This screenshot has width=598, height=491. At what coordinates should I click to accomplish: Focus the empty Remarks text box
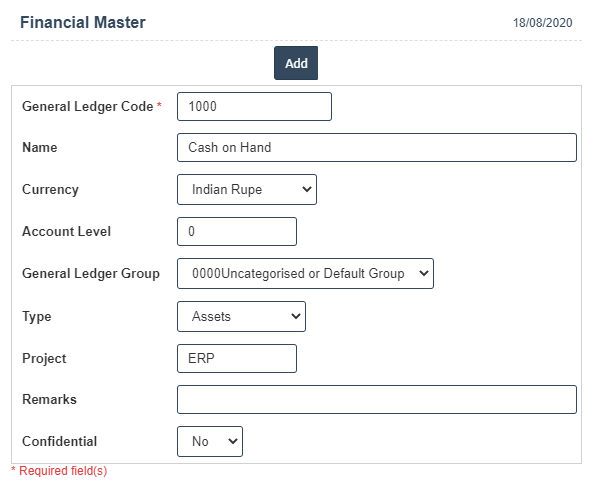pyautogui.click(x=377, y=399)
